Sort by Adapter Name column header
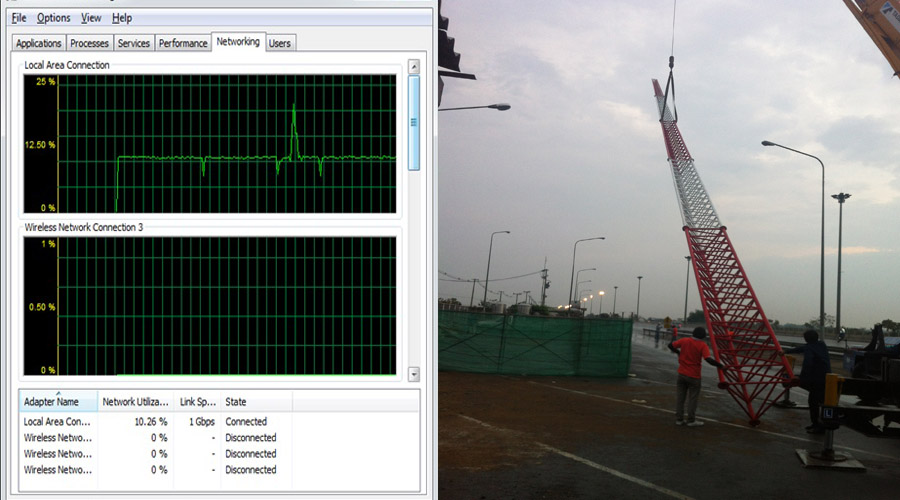900x500 pixels. 58,402
